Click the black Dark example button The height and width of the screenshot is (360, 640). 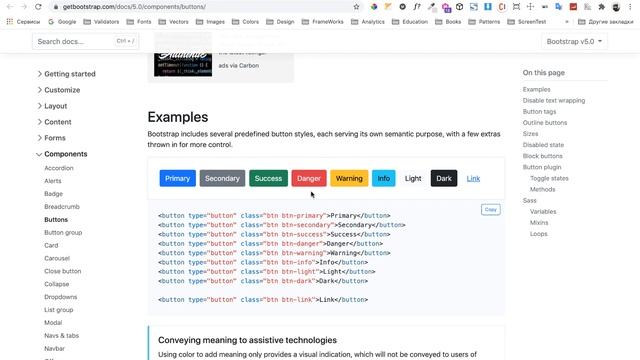coord(444,178)
